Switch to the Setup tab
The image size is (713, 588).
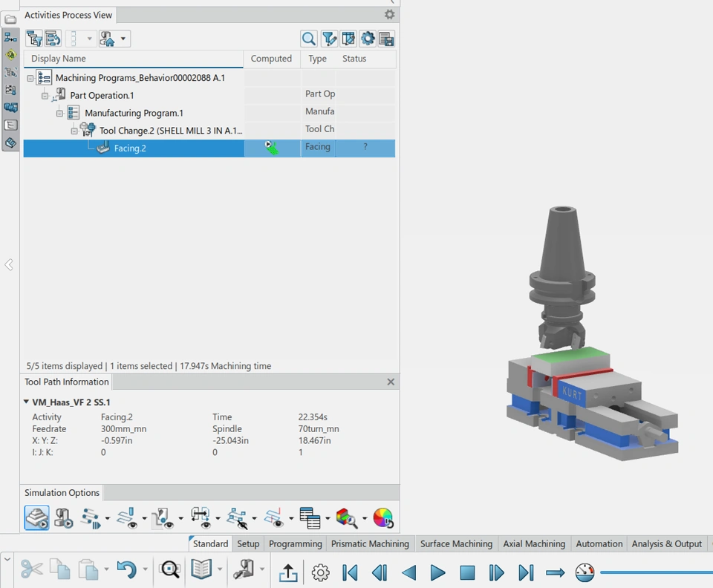pos(248,543)
